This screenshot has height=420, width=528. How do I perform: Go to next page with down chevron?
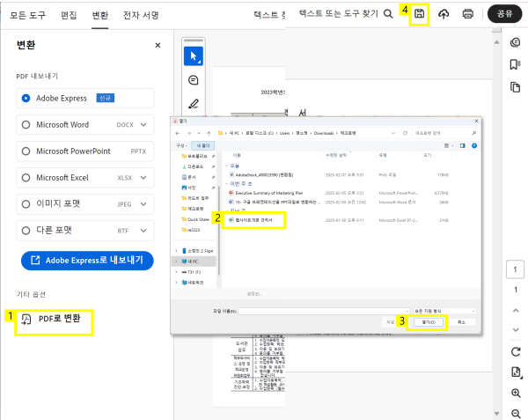click(x=516, y=329)
